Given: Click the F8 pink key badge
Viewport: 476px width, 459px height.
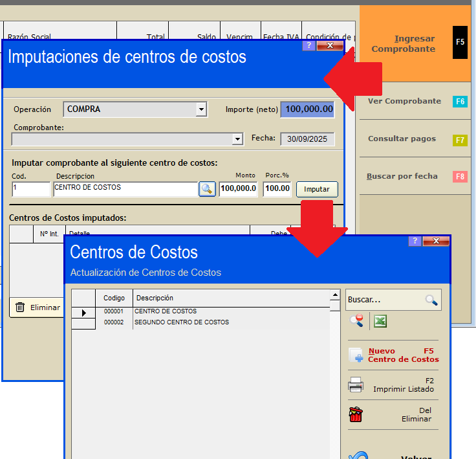Looking at the screenshot, I should (460, 177).
